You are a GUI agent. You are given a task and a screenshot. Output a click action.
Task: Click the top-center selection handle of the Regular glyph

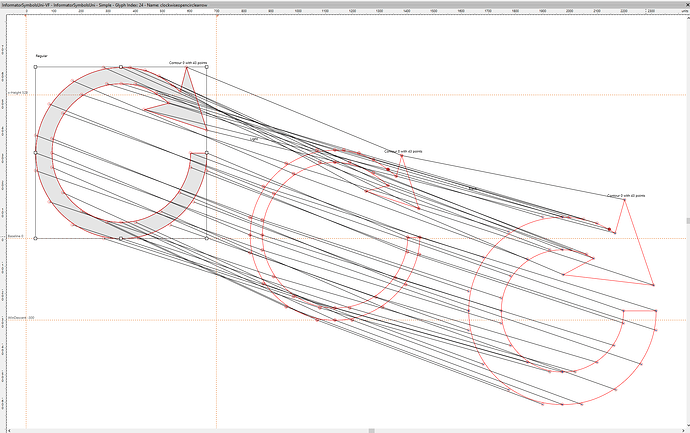point(121,67)
